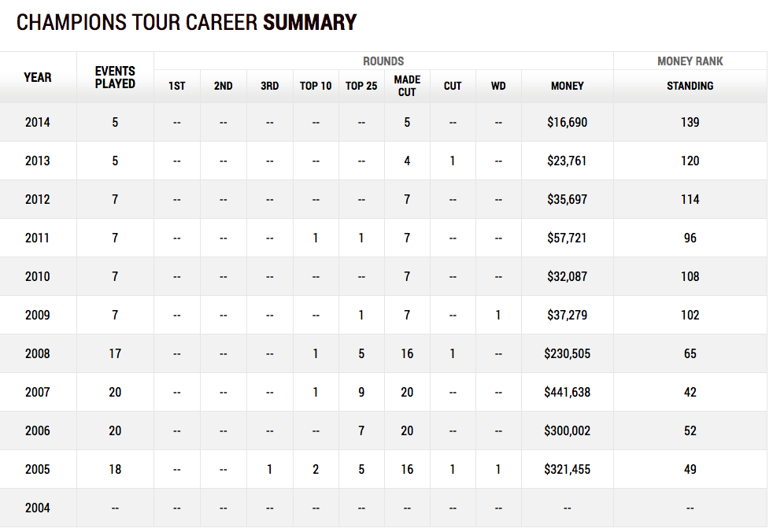
Task: Click the MONEY RANK group header
Action: [690, 61]
